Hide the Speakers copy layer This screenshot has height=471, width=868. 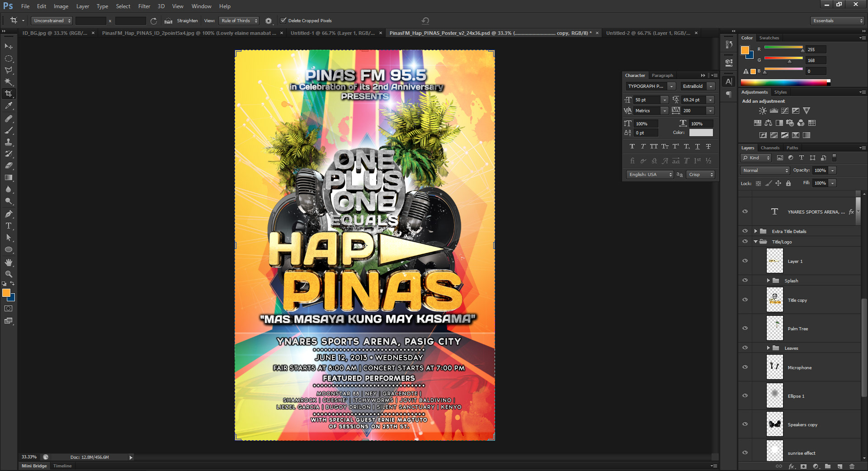[x=745, y=424]
